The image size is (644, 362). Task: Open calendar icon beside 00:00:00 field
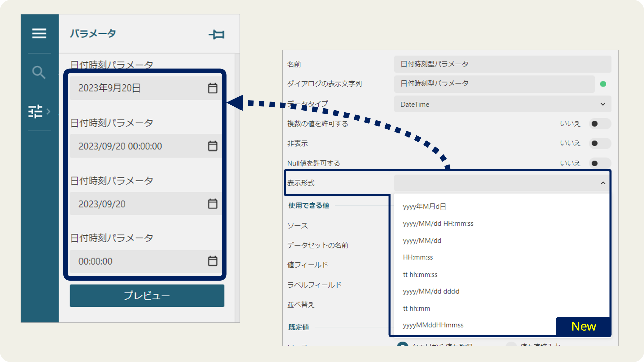(213, 261)
